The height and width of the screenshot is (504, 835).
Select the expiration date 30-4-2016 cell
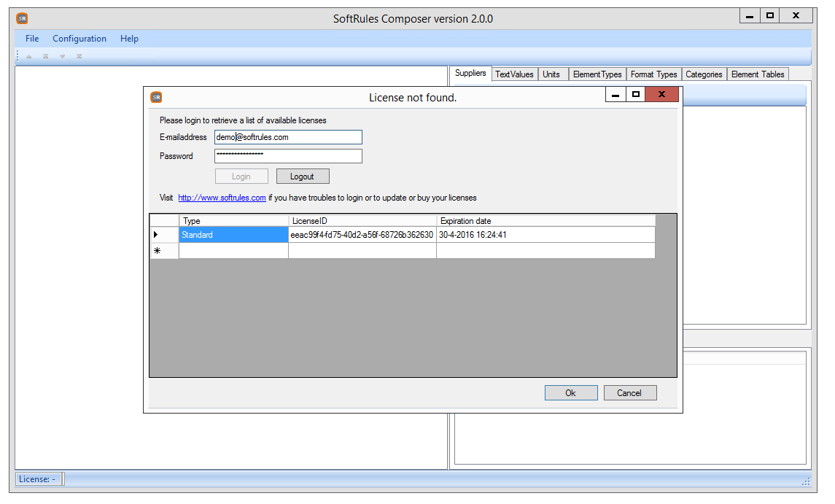point(545,235)
